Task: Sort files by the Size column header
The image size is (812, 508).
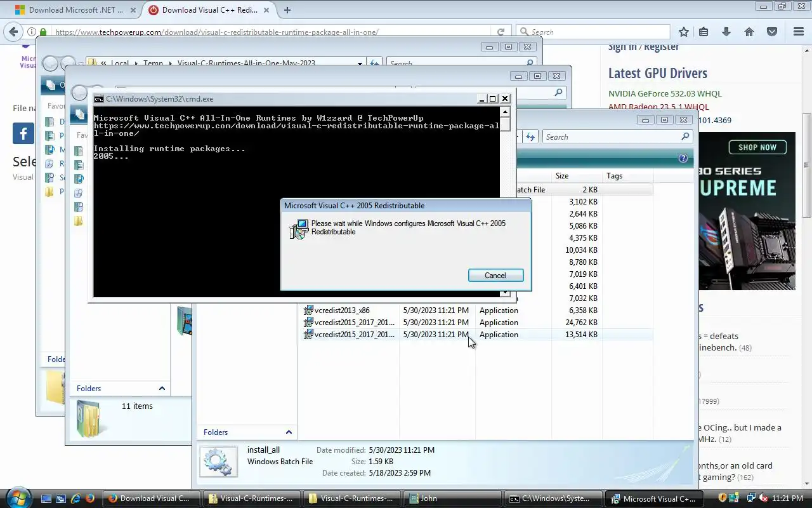Action: pos(577,176)
